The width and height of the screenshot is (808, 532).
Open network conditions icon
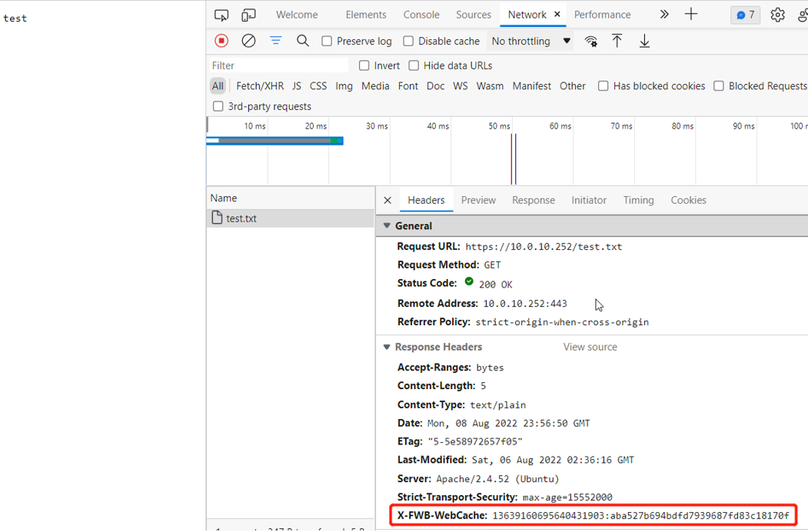click(590, 41)
